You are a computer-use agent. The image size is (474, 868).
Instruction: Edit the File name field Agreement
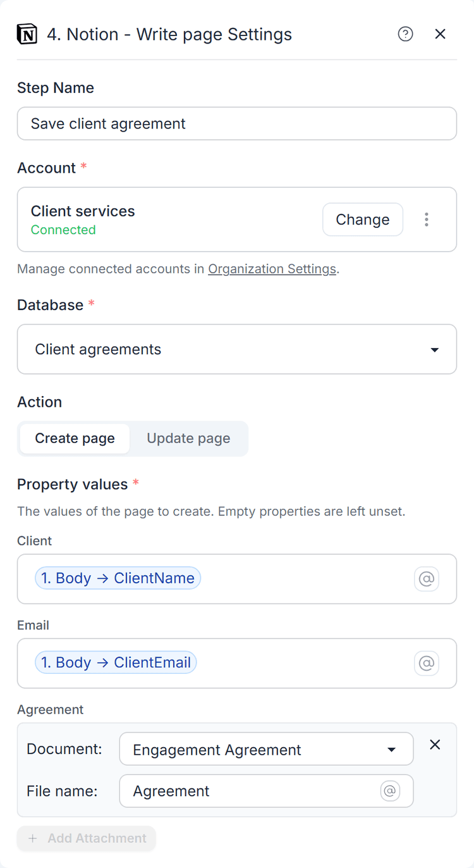click(x=266, y=791)
